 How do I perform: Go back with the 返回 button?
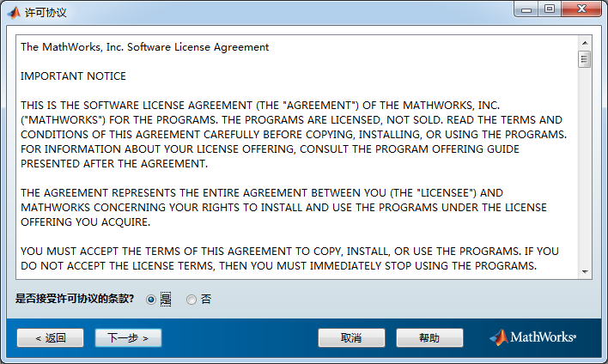51,338
